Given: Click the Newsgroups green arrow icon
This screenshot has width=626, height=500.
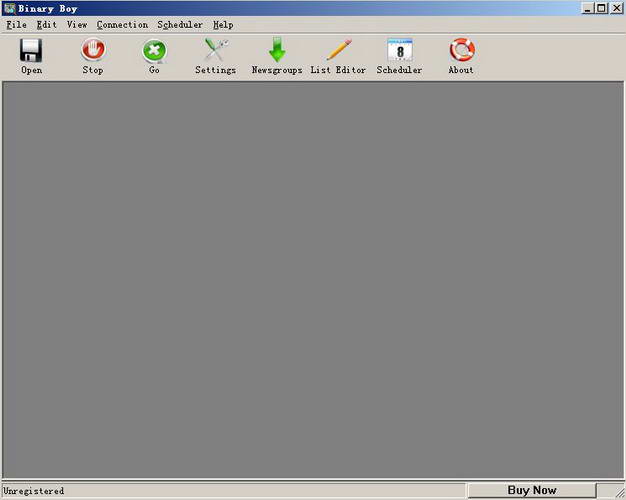Looking at the screenshot, I should [277, 50].
